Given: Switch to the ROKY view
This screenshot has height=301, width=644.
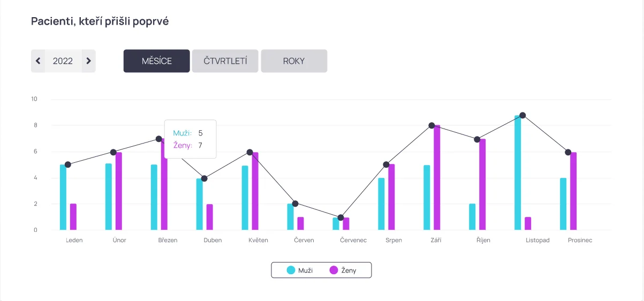Looking at the screenshot, I should (x=294, y=61).
